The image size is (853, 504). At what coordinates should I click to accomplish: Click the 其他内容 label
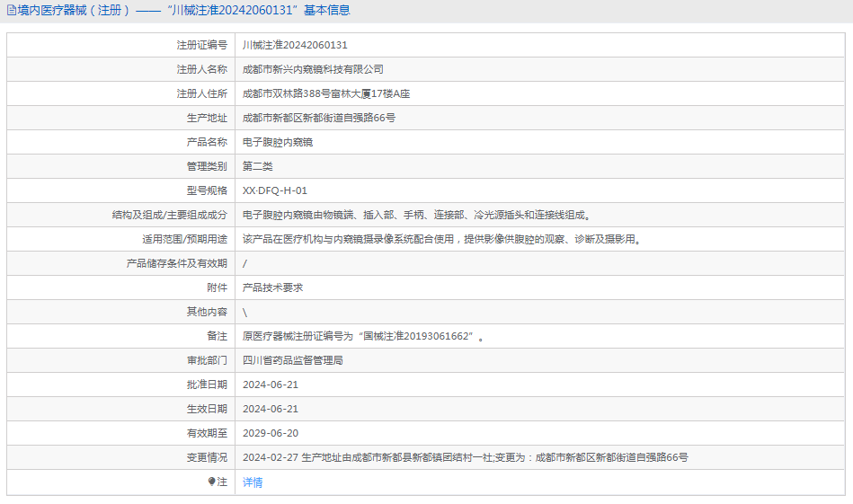207,312
